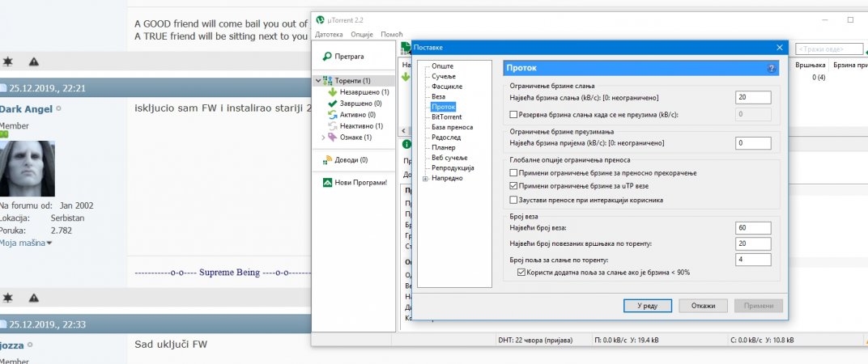Click the Торенти category icon

(x=328, y=81)
